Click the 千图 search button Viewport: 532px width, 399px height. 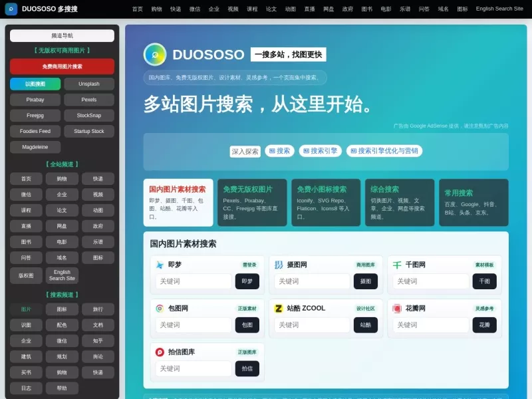point(485,281)
